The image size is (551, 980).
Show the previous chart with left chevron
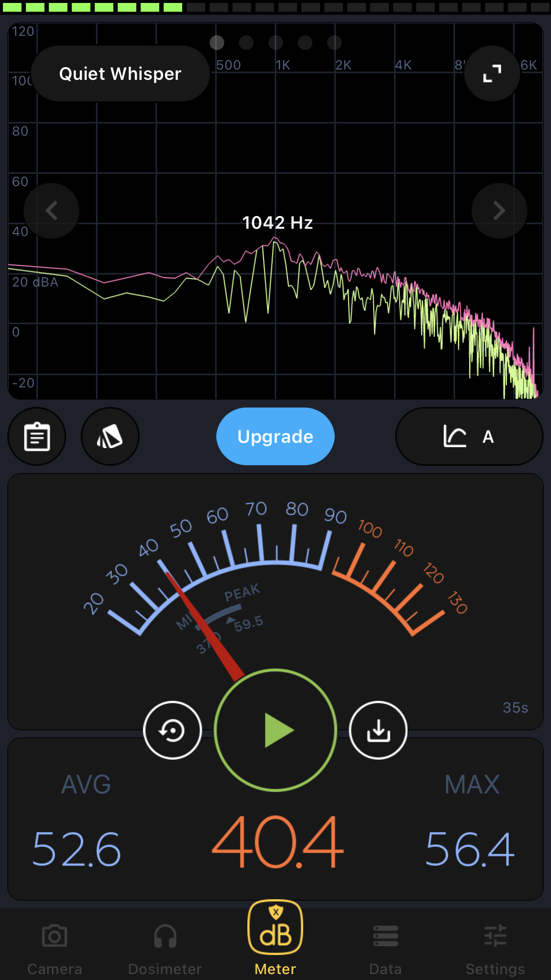point(51,211)
